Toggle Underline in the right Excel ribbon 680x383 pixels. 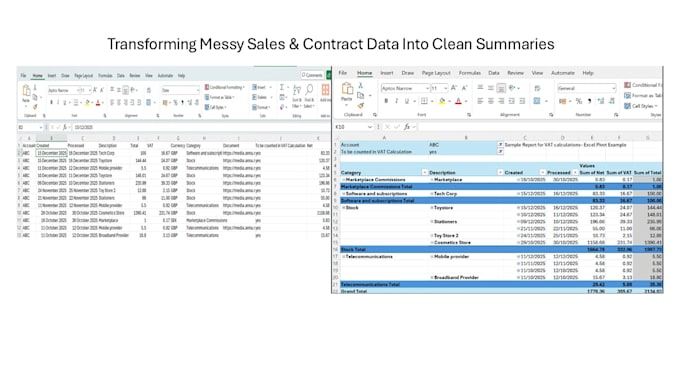tap(407, 101)
